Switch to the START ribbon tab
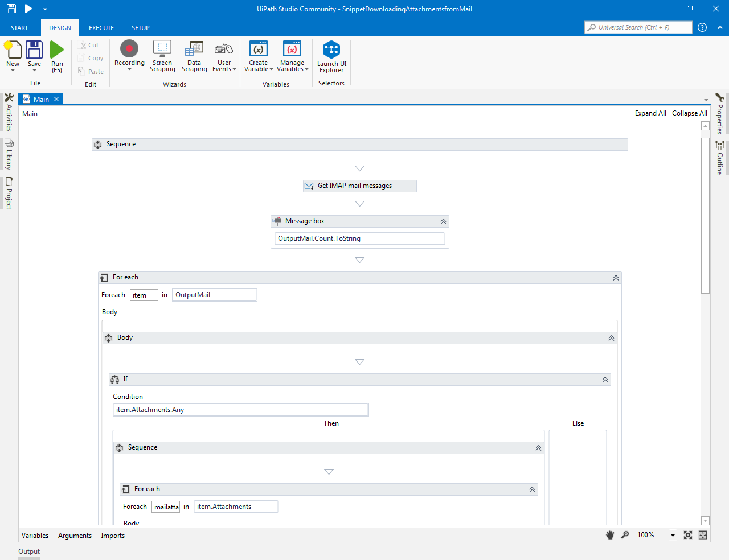Image resolution: width=729 pixels, height=560 pixels. click(19, 28)
